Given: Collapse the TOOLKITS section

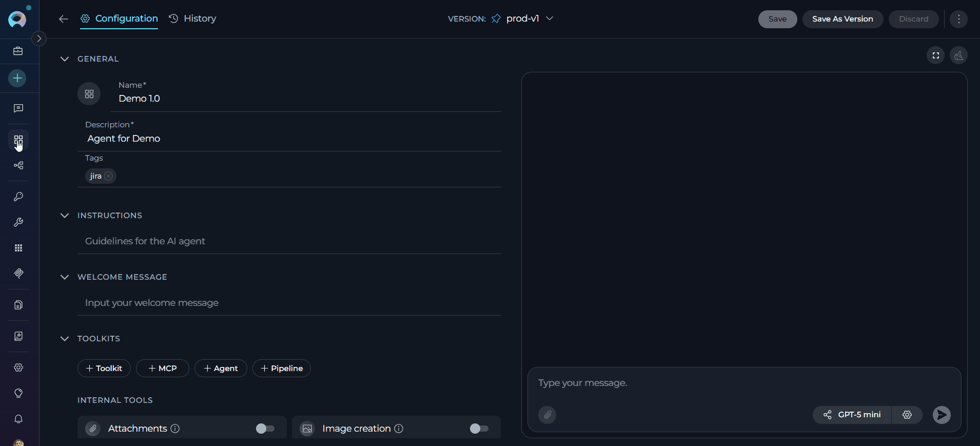Looking at the screenshot, I should pyautogui.click(x=65, y=339).
